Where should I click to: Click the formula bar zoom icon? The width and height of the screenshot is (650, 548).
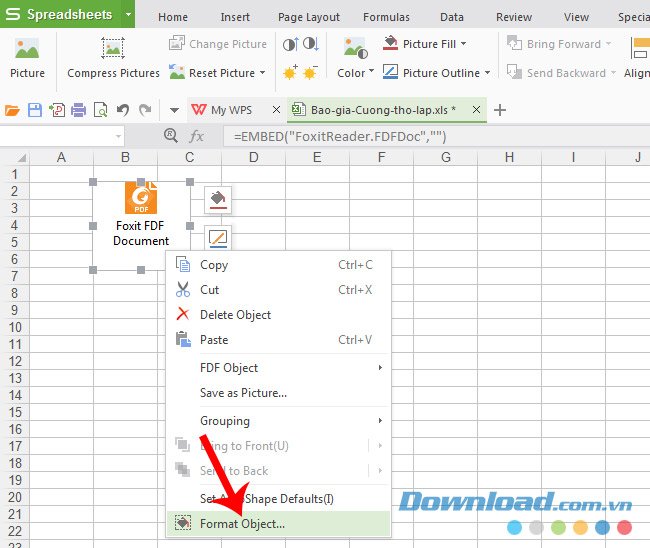coord(171,135)
